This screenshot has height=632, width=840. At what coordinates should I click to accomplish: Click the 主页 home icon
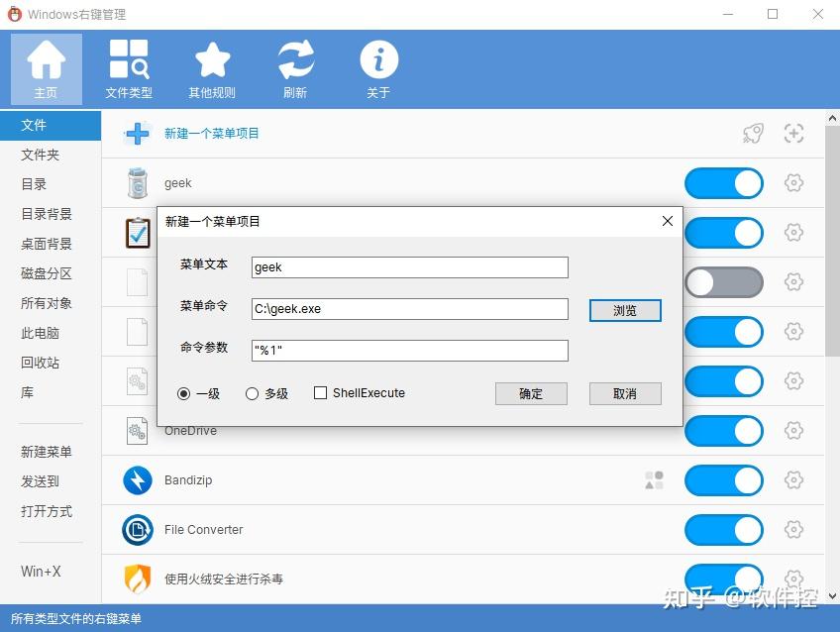[x=46, y=67]
